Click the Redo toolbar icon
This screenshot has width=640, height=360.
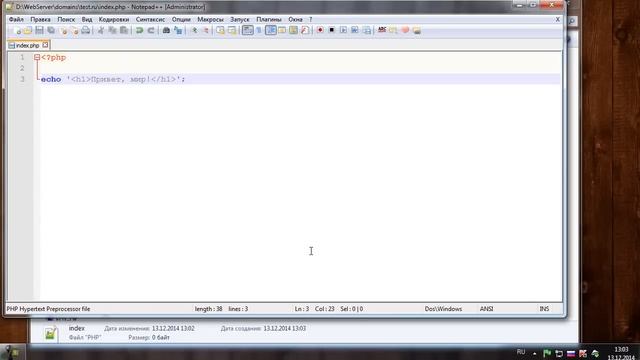151,31
